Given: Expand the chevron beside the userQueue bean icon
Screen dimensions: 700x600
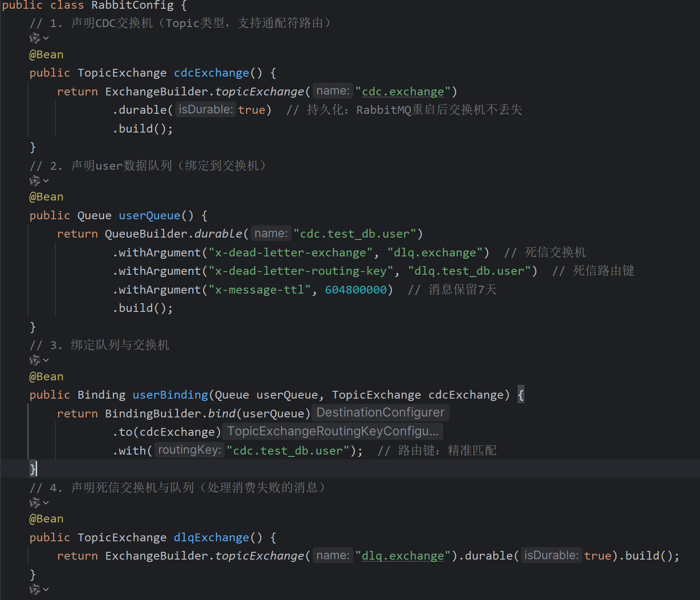Looking at the screenshot, I should tap(45, 181).
